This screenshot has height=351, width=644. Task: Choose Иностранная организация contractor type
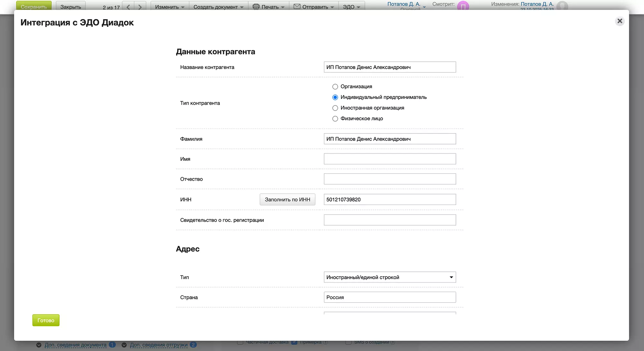tap(335, 108)
